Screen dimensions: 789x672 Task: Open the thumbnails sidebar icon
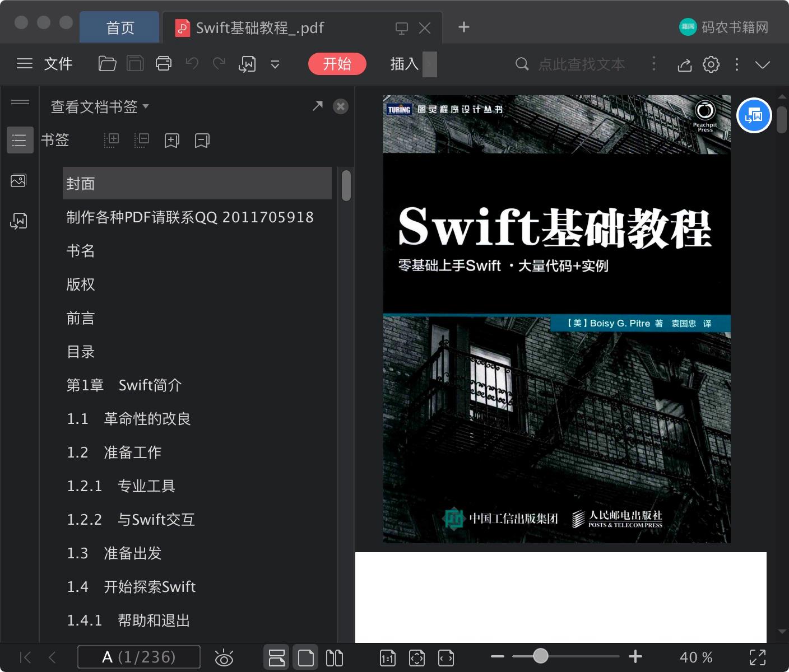pyautogui.click(x=18, y=181)
